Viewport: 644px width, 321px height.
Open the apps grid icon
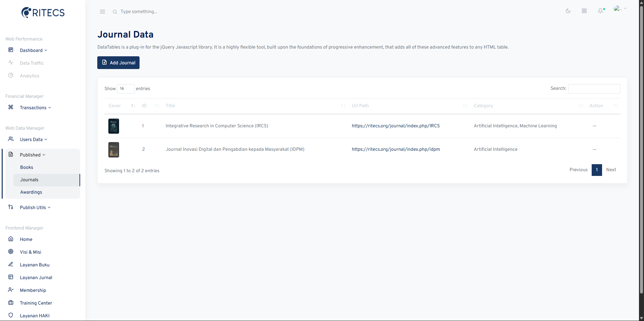[584, 11]
